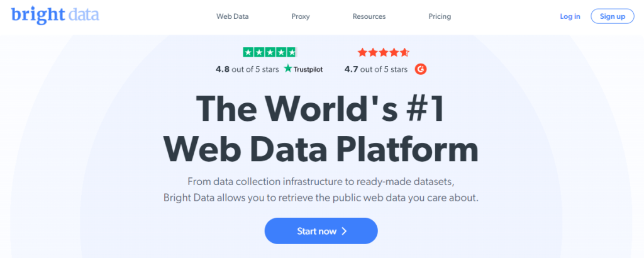Click the half-filled last red G2 star

(405, 53)
